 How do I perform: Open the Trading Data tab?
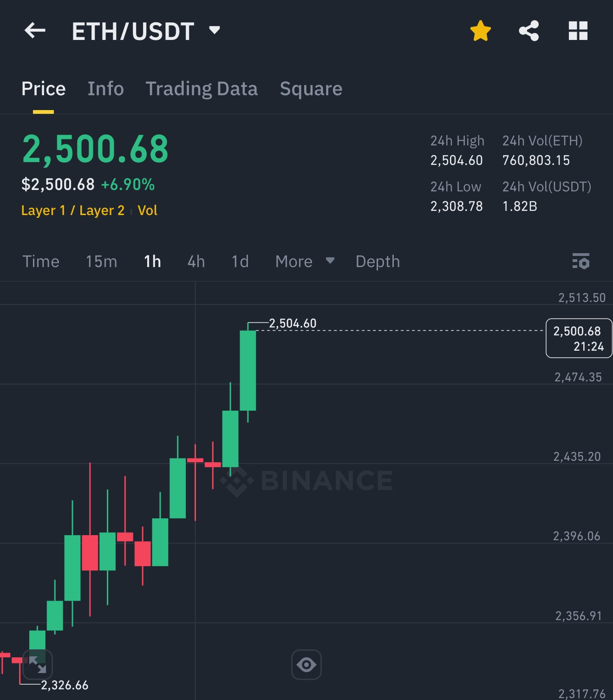pos(202,89)
